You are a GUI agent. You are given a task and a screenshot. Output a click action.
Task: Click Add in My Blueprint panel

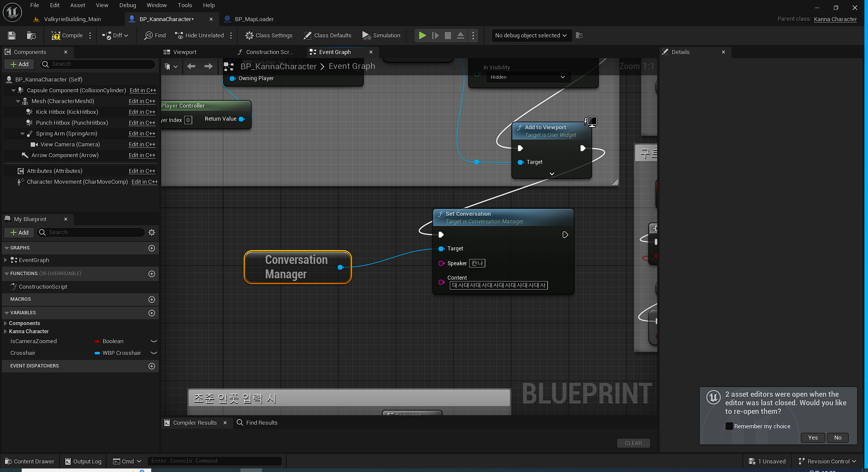(x=19, y=232)
